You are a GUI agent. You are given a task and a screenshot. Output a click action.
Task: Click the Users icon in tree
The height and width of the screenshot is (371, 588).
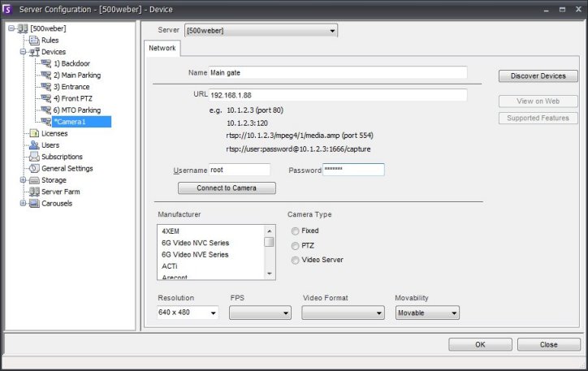[34, 145]
